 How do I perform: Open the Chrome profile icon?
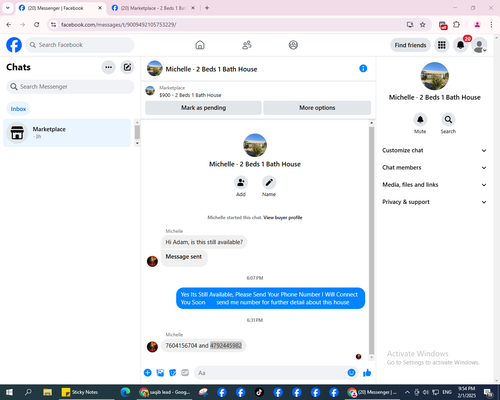tap(477, 25)
